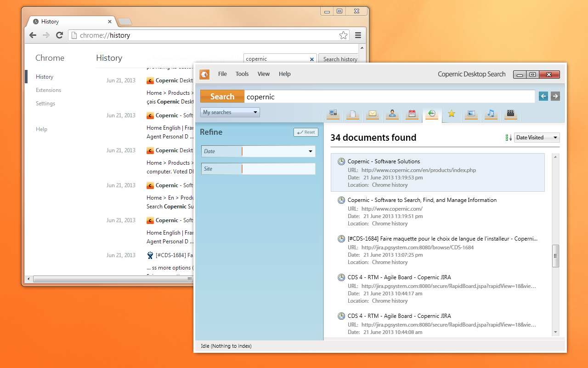
Task: Click scroll up arrow in Copernic results
Action: [x=555, y=157]
